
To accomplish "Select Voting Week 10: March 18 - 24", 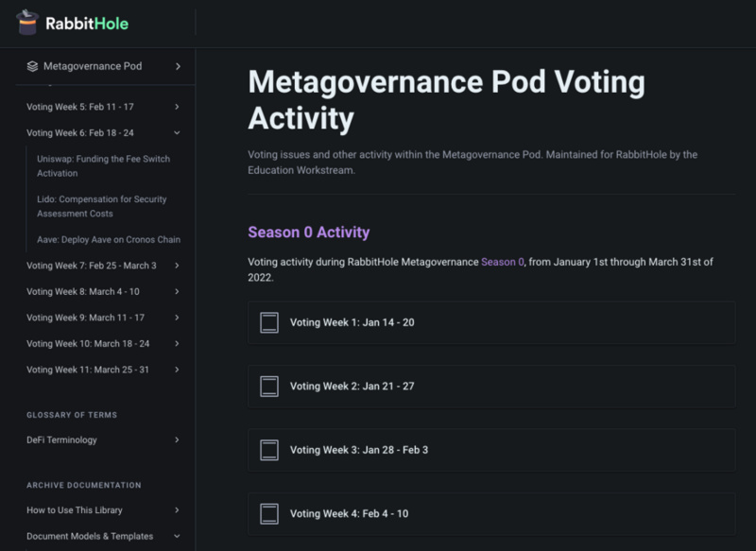I will point(88,343).
